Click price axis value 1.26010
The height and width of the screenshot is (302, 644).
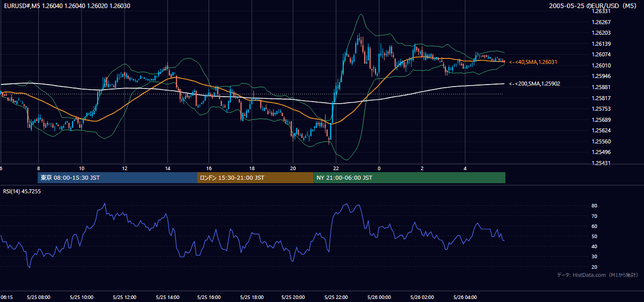601,65
